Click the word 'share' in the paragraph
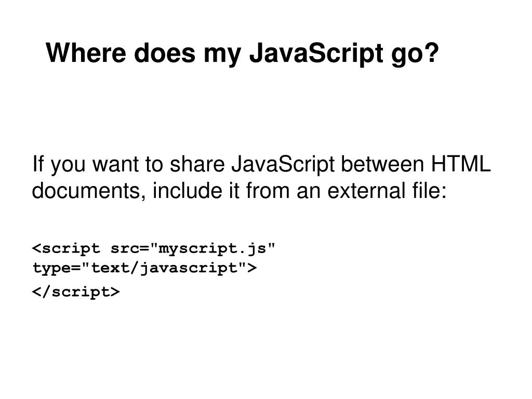Viewport: 532px width, 399px height. [x=197, y=164]
